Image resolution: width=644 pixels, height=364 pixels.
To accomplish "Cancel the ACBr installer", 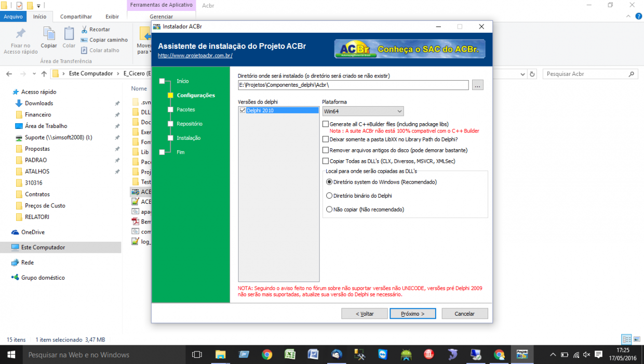I will point(465,314).
